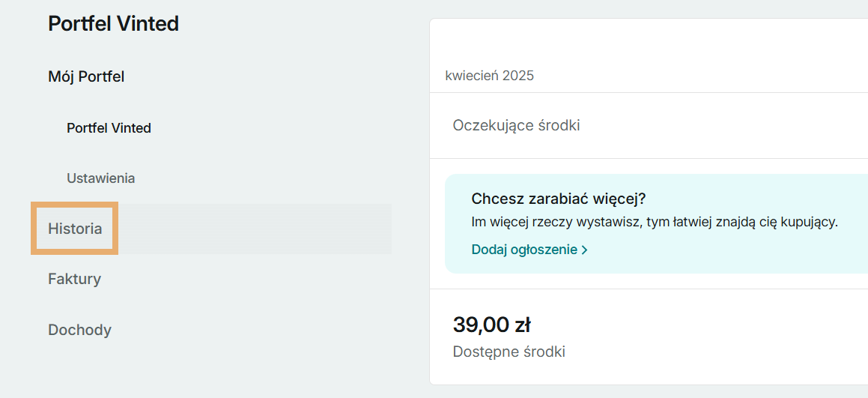This screenshot has width=868, height=398.
Task: Go to Faktury in the sidebar
Action: coord(74,279)
